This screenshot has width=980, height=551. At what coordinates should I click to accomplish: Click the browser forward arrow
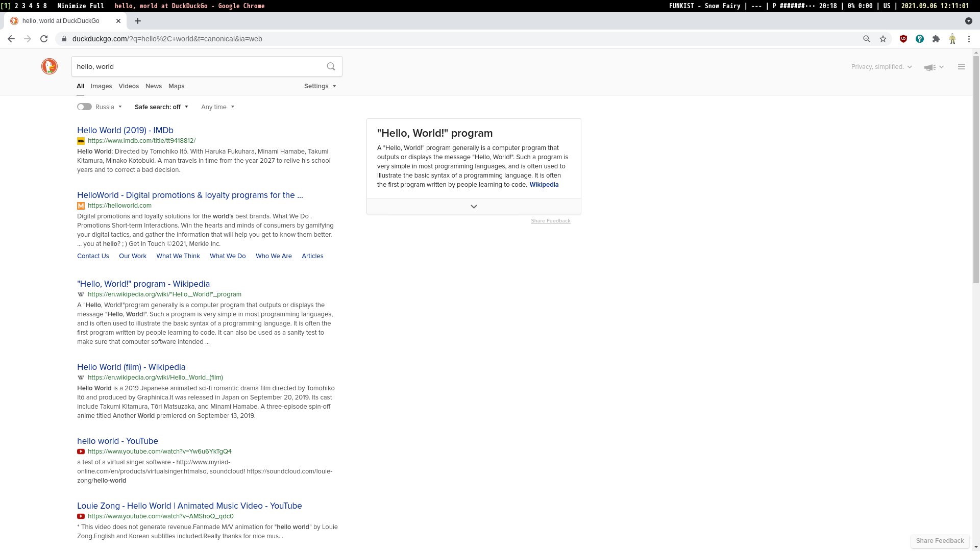click(x=28, y=39)
